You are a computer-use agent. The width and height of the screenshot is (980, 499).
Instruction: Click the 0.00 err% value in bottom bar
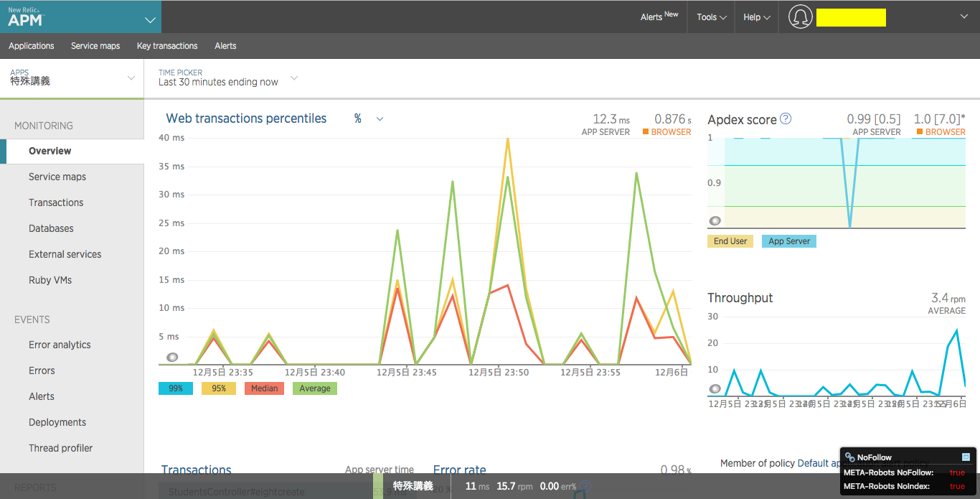tap(558, 486)
